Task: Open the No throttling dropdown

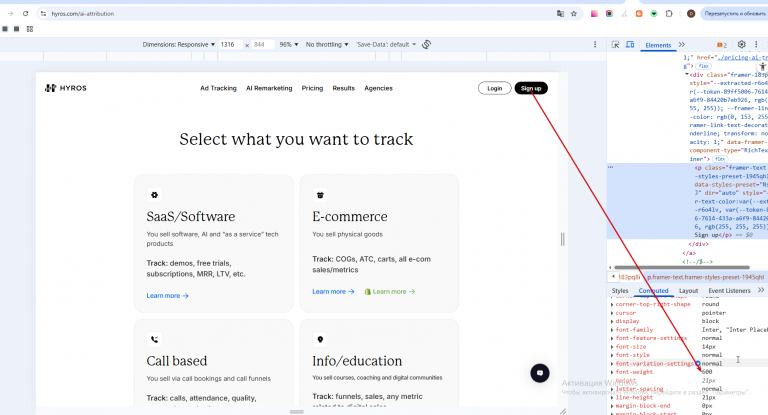Action: [x=327, y=45]
